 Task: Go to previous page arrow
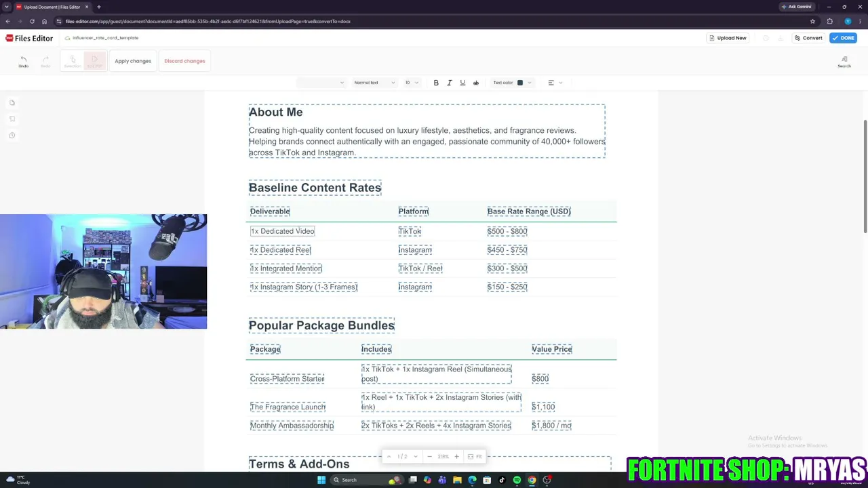click(x=389, y=457)
